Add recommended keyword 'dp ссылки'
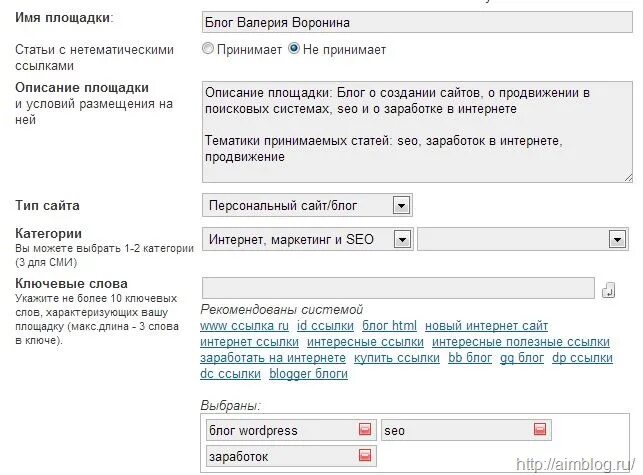The image size is (643, 475). [582, 358]
